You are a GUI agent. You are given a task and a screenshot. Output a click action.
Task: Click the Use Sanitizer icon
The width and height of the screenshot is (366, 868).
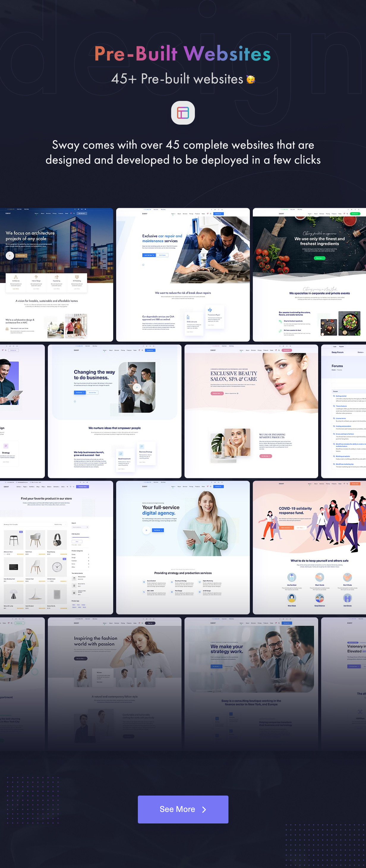coord(291,577)
